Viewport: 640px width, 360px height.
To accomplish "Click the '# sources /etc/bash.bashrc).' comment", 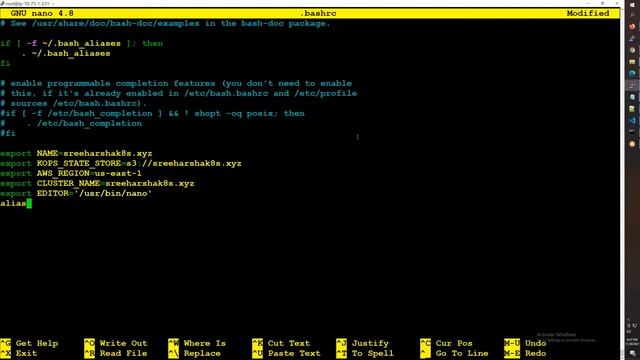I will [x=73, y=103].
